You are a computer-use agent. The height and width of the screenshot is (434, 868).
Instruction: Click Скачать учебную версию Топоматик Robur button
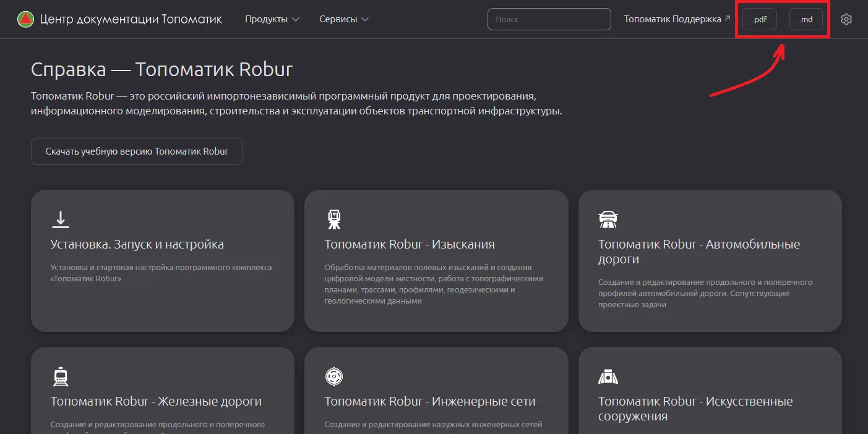(137, 151)
